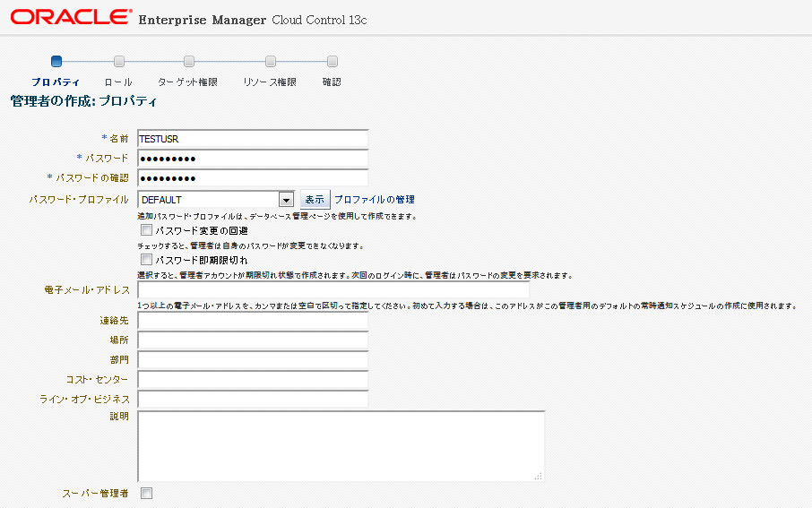
Task: Click the ターゲット権限 step label
Action: pyautogui.click(x=187, y=82)
